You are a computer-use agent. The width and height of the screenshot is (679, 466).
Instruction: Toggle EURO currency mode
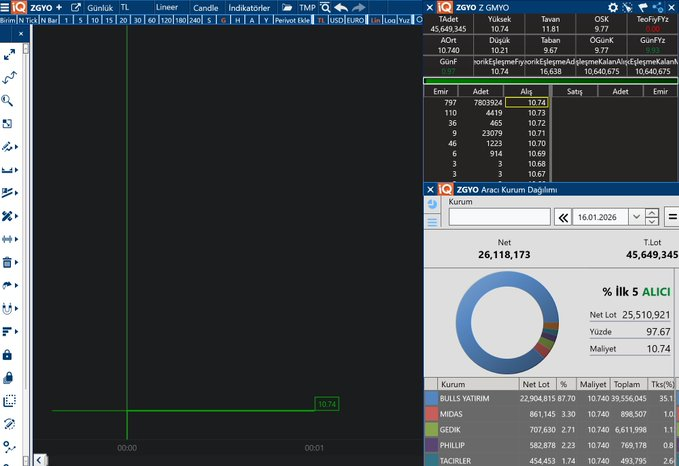(x=356, y=20)
